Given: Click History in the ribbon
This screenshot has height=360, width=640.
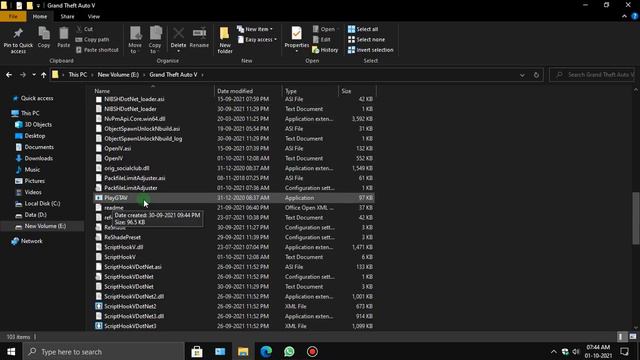Looking at the screenshot, I should coord(325,50).
